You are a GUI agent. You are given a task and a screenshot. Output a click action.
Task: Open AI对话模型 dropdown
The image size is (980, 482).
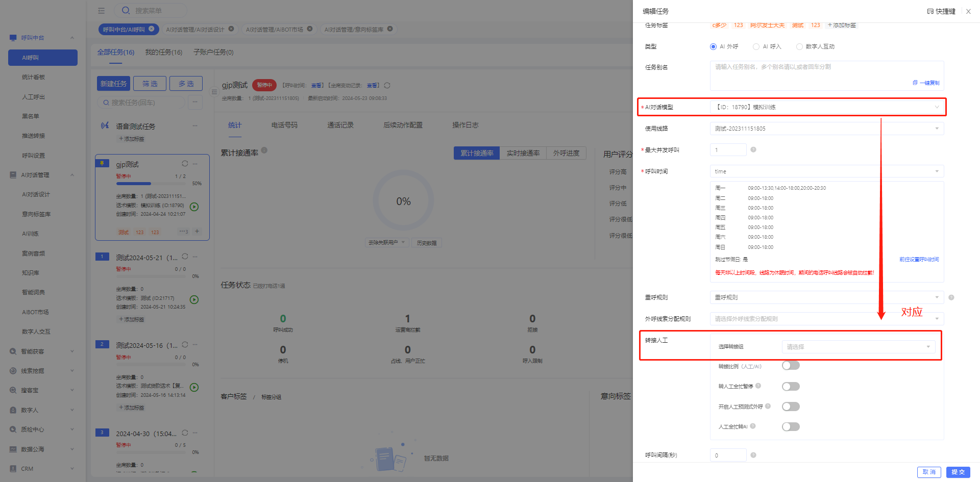coord(827,107)
